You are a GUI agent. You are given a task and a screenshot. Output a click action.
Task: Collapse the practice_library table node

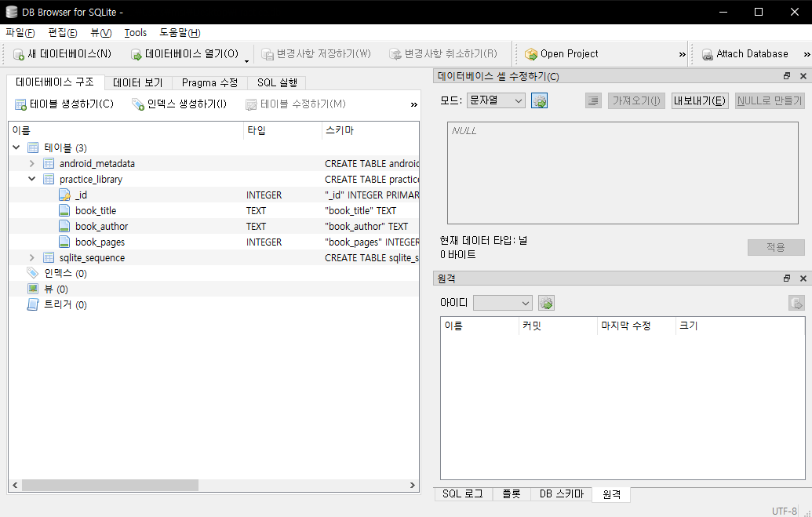point(31,179)
